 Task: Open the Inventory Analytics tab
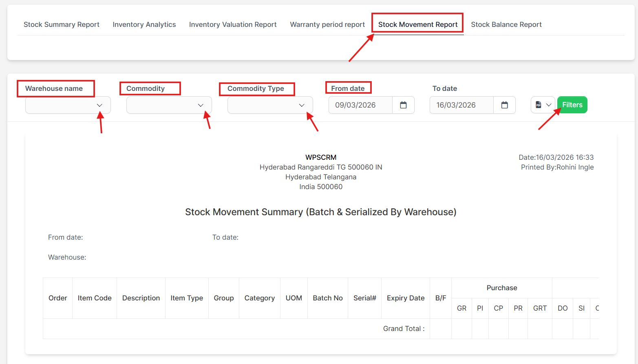click(x=144, y=24)
